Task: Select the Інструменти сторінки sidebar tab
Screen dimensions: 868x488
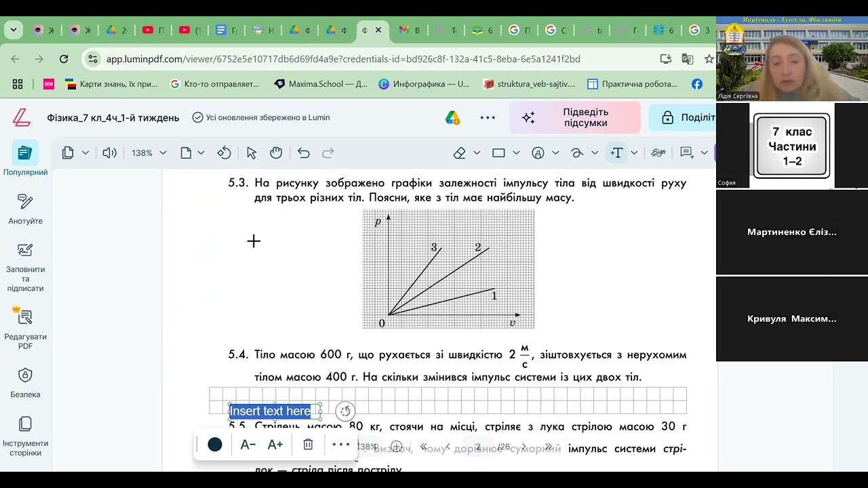Action: point(26,437)
